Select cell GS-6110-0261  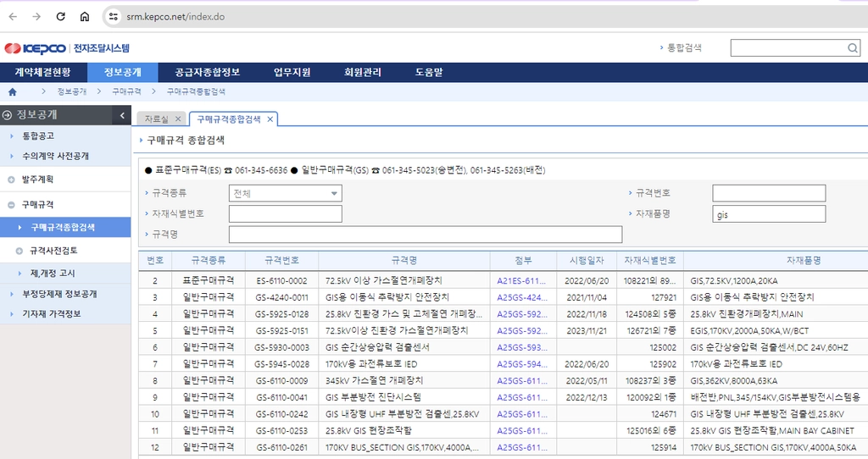(x=281, y=447)
